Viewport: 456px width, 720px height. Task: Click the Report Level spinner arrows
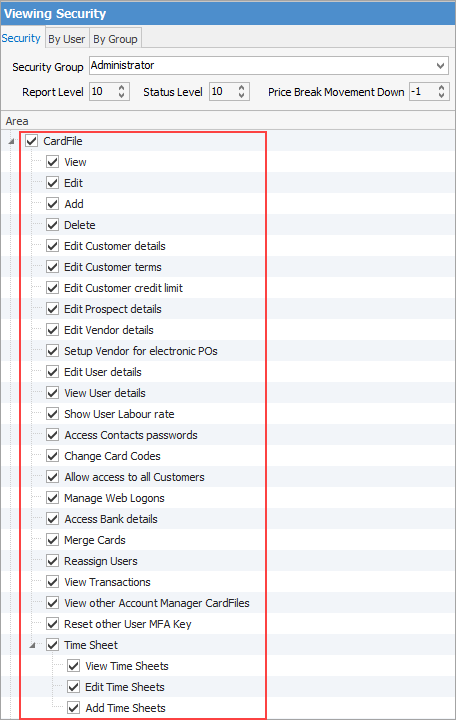pyautogui.click(x=122, y=91)
